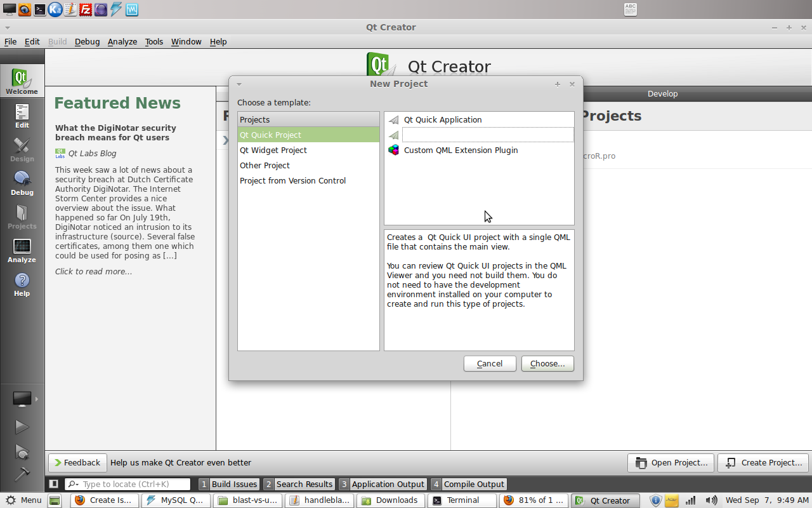This screenshot has width=812, height=508.
Task: Launch the Eclipse icon in top panel
Action: pos(101,9)
